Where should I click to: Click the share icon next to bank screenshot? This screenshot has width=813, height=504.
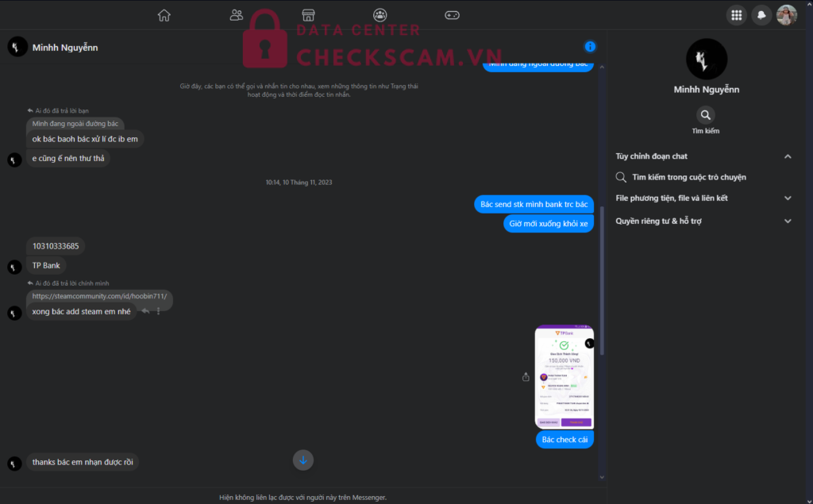[526, 377]
